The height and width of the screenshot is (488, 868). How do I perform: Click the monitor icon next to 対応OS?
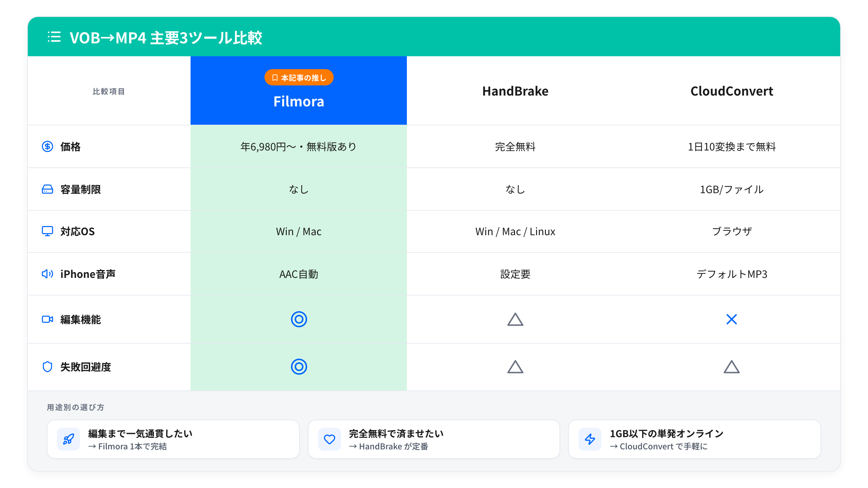pos(47,231)
